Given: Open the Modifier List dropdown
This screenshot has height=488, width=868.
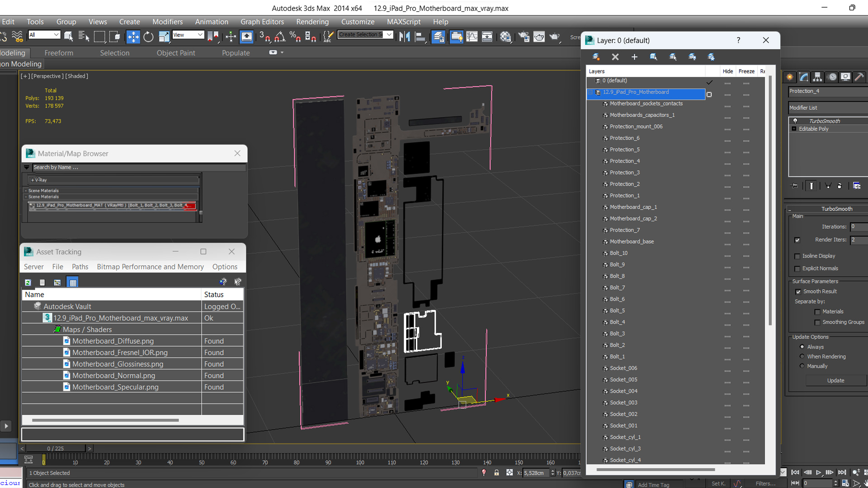Looking at the screenshot, I should pyautogui.click(x=828, y=108).
